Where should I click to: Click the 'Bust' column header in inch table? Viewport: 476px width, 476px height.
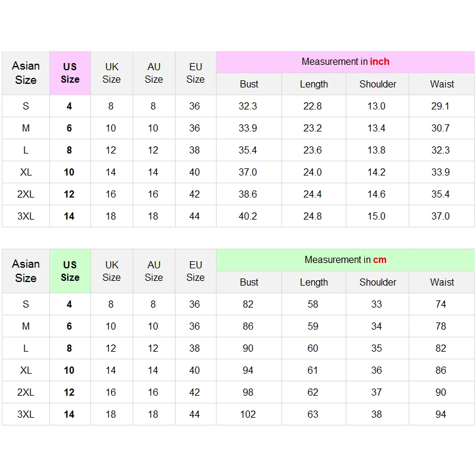249,84
